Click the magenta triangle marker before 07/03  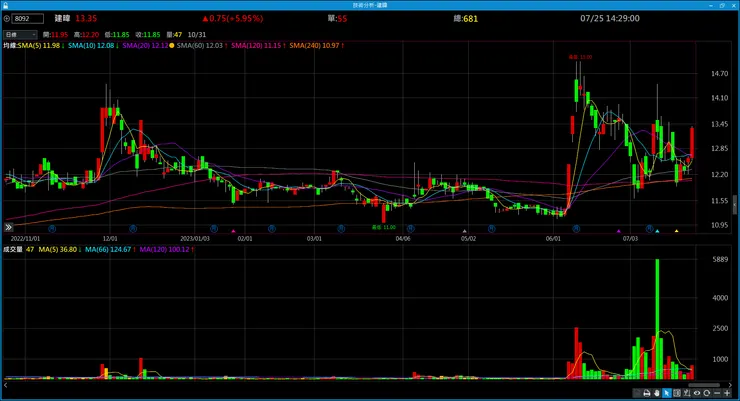[619, 231]
